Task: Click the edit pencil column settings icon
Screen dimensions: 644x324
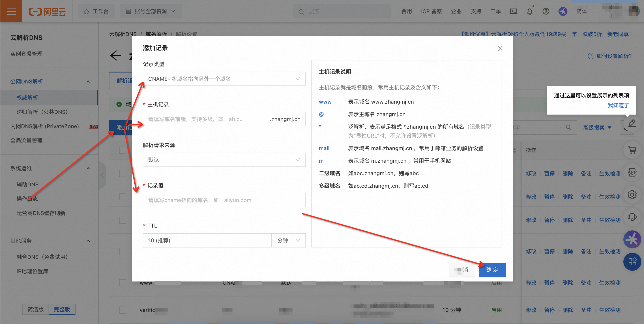Action: pos(632,123)
